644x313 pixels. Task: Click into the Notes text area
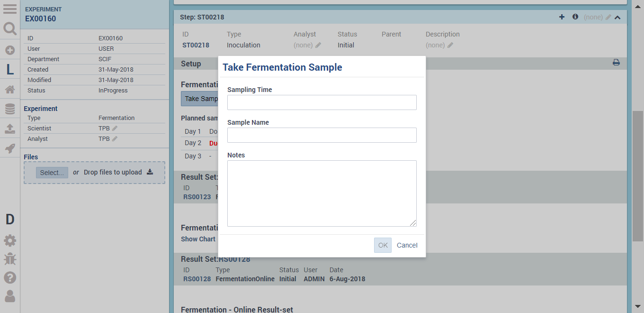322,193
